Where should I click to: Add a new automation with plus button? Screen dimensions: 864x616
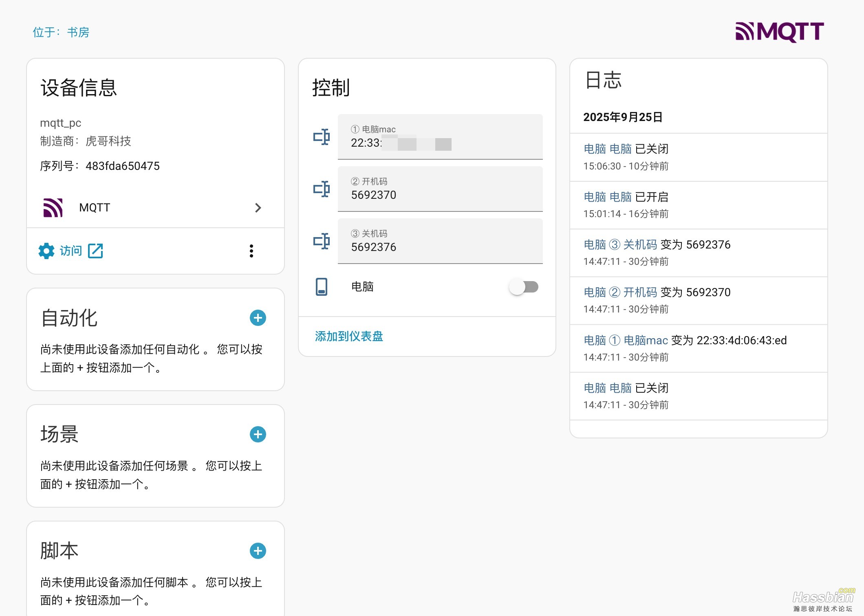tap(258, 318)
